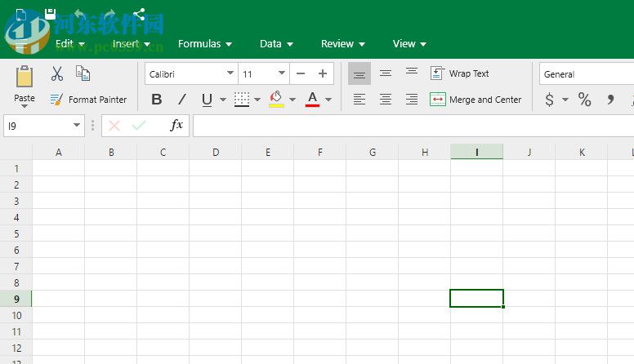The height and width of the screenshot is (364, 634).
Task: Select row 5 header
Action: [x=16, y=234]
